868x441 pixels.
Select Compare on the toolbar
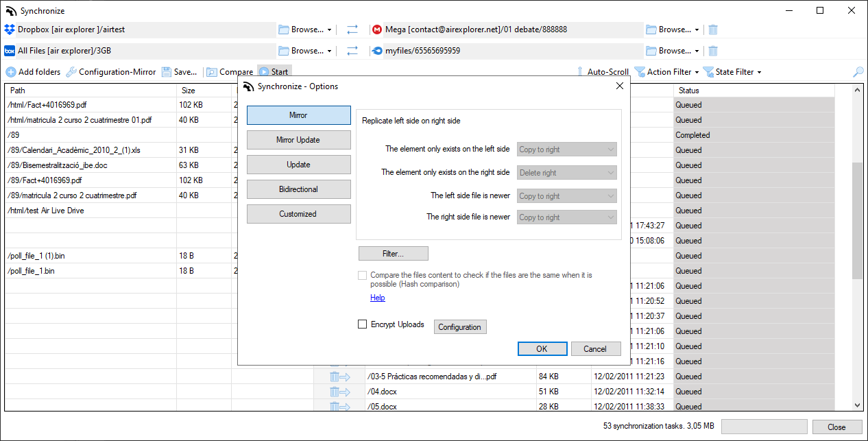[235, 71]
